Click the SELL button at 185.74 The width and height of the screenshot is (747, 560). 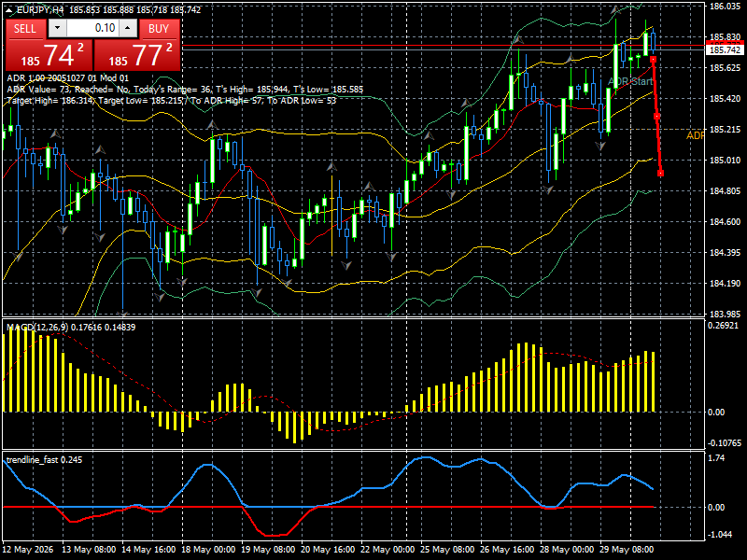(49, 46)
